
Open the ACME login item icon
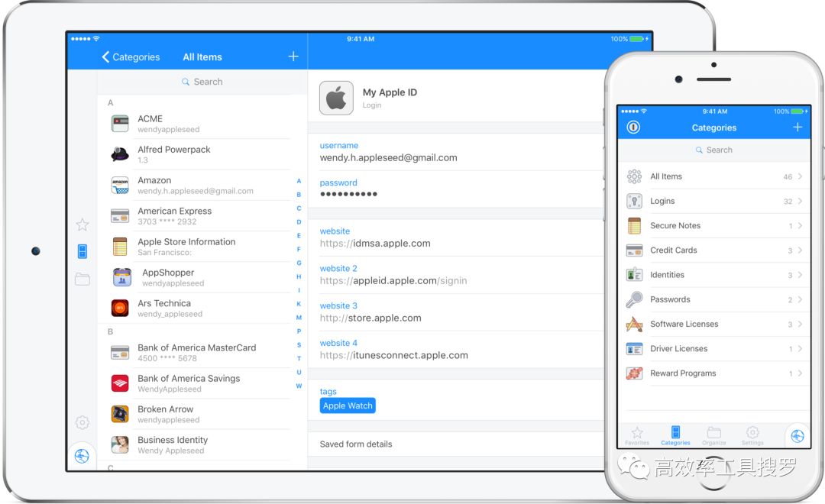pyautogui.click(x=120, y=124)
